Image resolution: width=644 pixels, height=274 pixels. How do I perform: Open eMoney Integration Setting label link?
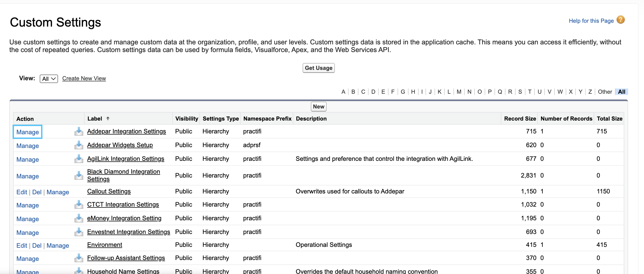click(124, 218)
